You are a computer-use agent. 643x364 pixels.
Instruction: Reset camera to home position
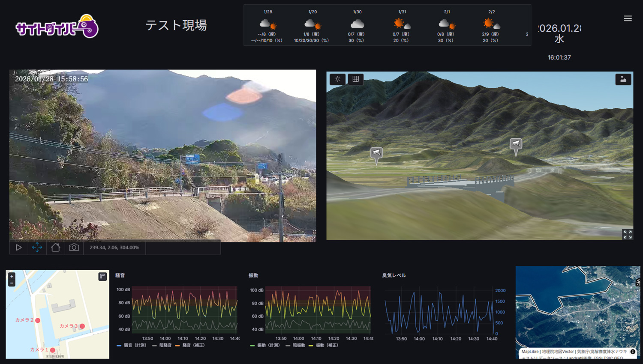pos(55,248)
